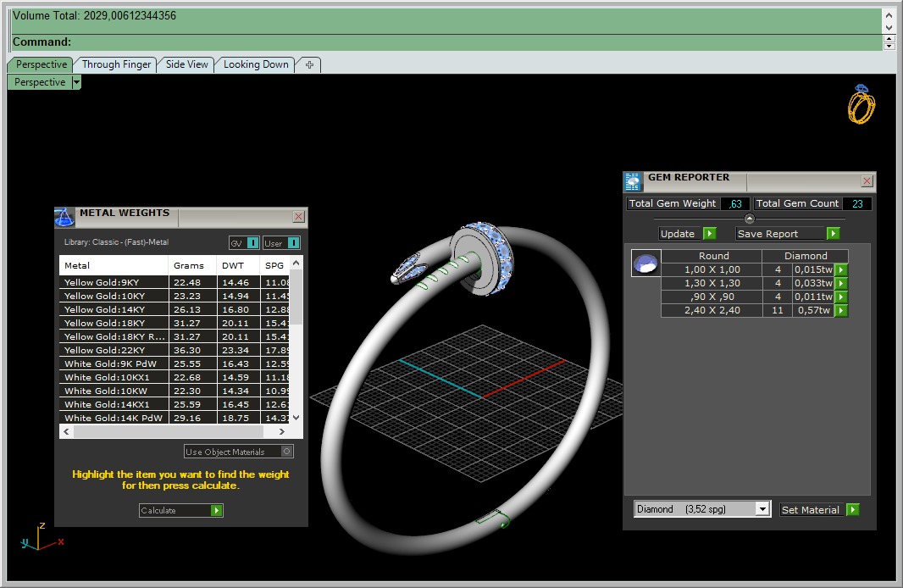Click the Metal Weights scale icon
This screenshot has width=903, height=588.
pyautogui.click(x=64, y=217)
